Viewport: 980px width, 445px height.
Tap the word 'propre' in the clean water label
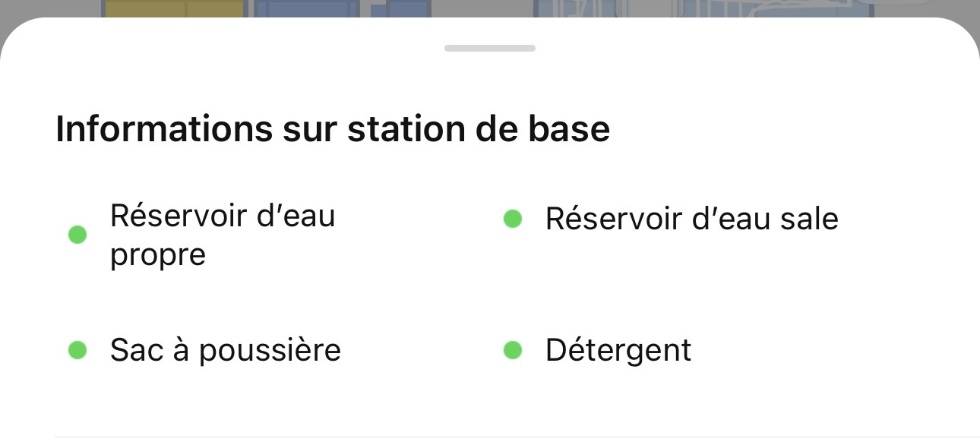click(x=158, y=255)
